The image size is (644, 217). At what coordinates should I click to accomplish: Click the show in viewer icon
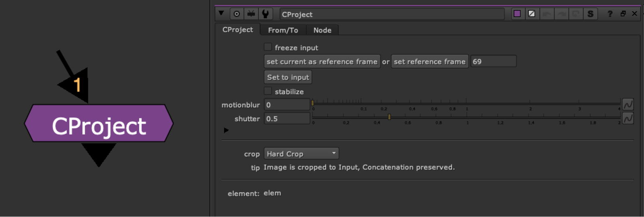tap(251, 14)
